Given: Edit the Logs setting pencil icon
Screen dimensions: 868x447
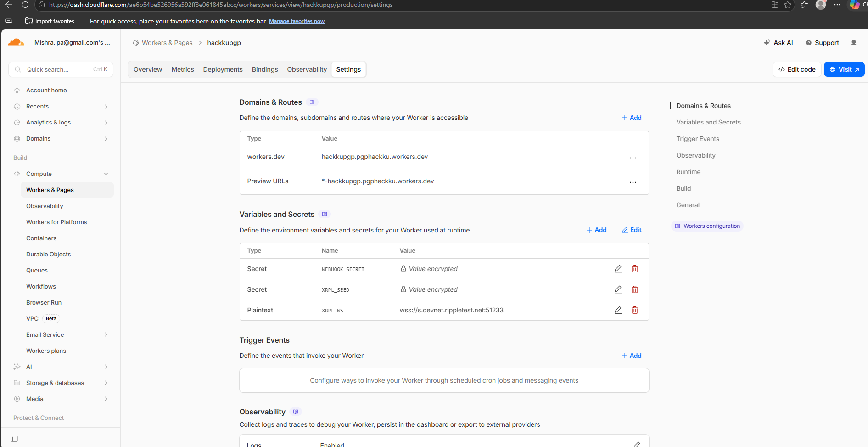Looking at the screenshot, I should pyautogui.click(x=637, y=444).
